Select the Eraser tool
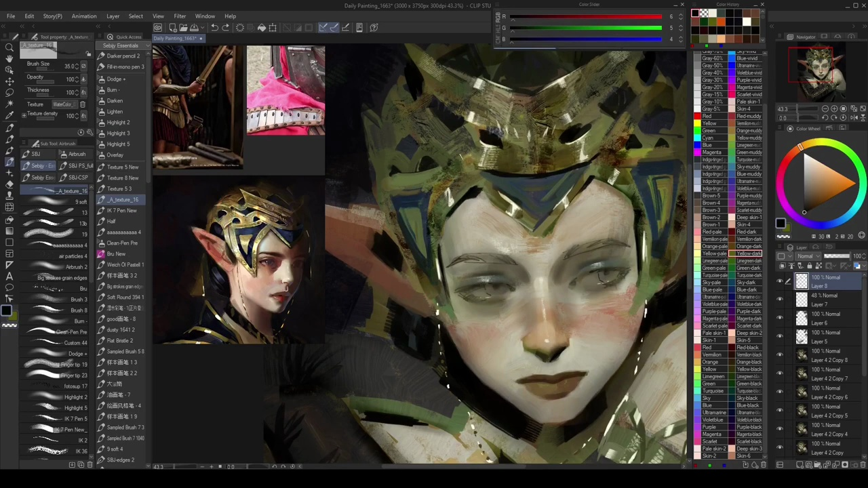Image resolution: width=868 pixels, height=488 pixels. (x=9, y=184)
